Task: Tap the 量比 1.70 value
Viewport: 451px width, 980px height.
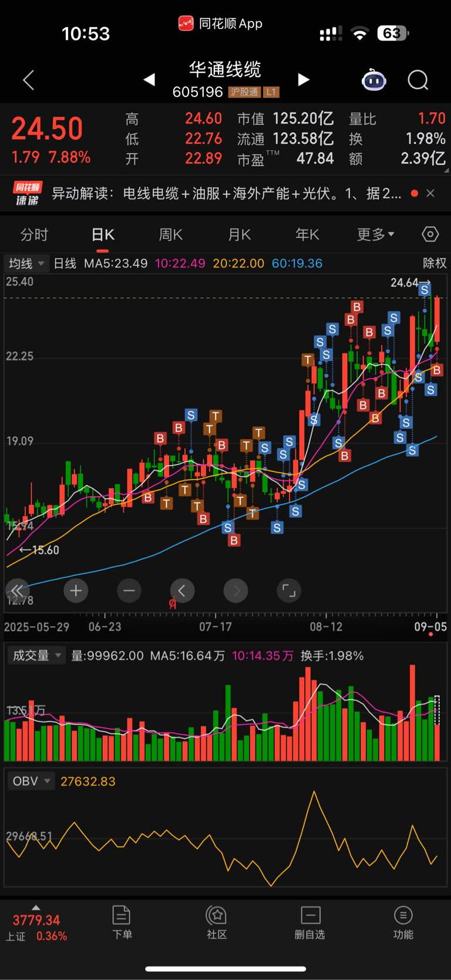Action: (432, 119)
